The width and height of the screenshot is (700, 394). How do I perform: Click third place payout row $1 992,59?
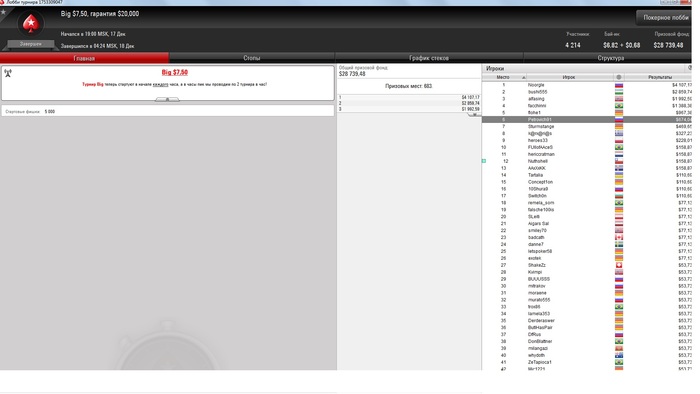tap(409, 109)
